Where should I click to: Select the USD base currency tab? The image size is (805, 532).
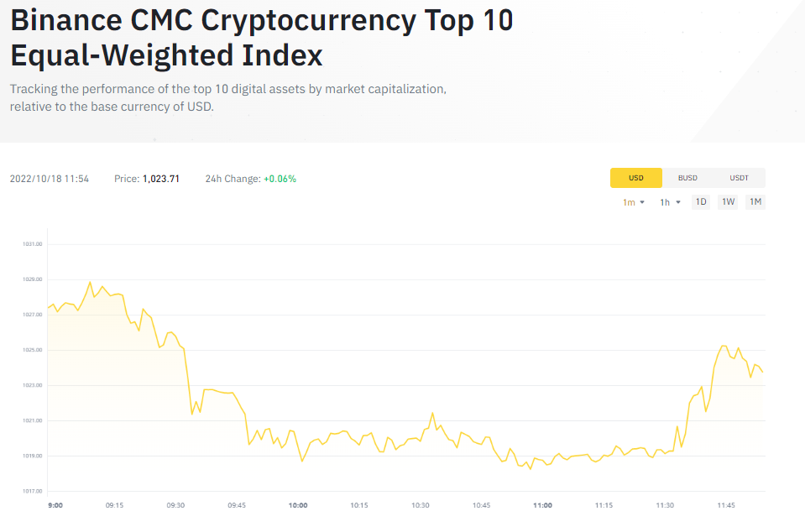click(635, 177)
